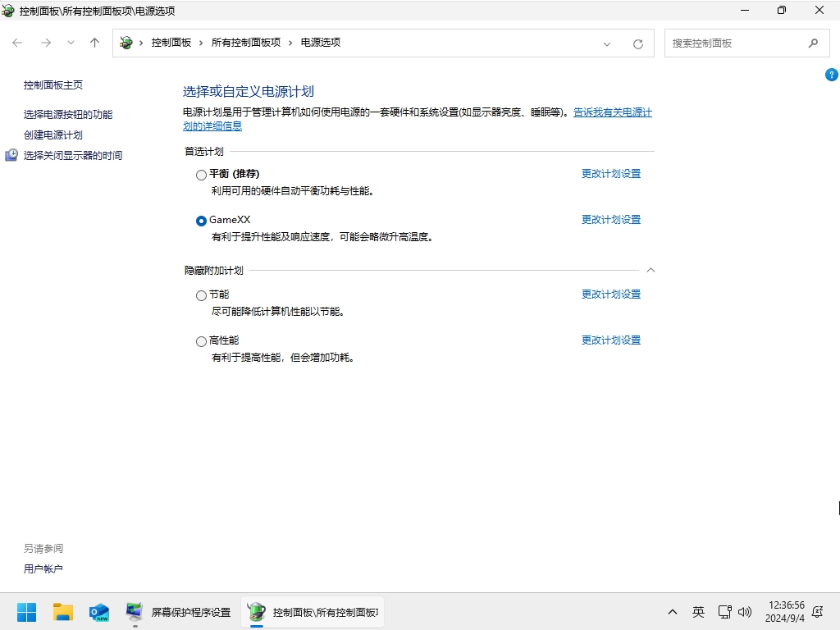The image size is (840, 630).
Task: Open 更改计划设置 for GameXX
Action: click(610, 219)
